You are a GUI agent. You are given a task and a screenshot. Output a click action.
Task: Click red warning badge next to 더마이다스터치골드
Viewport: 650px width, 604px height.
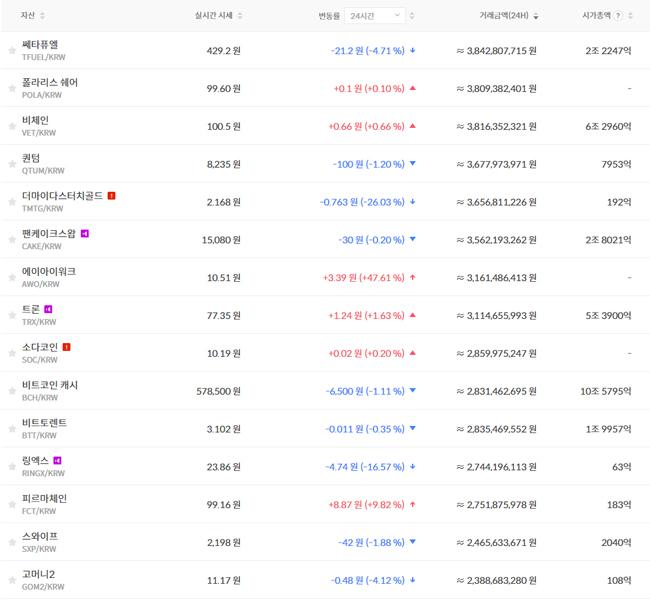pos(111,196)
